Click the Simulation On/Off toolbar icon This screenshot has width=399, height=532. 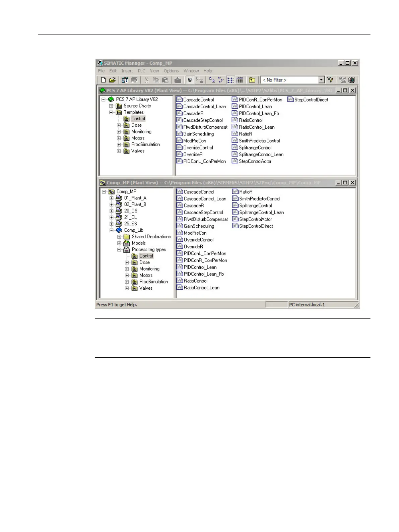pyautogui.click(x=351, y=80)
